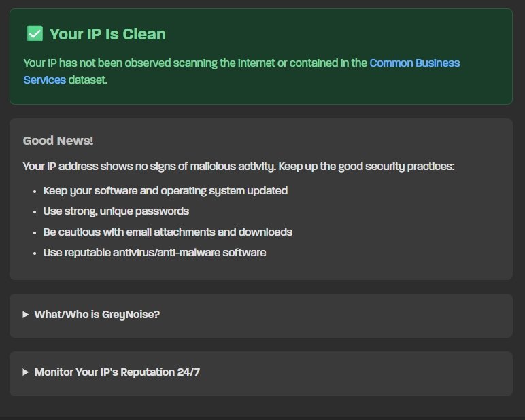Screen dimensions: 525x420
Task: Open the Common Business Services link
Action: [415, 63]
